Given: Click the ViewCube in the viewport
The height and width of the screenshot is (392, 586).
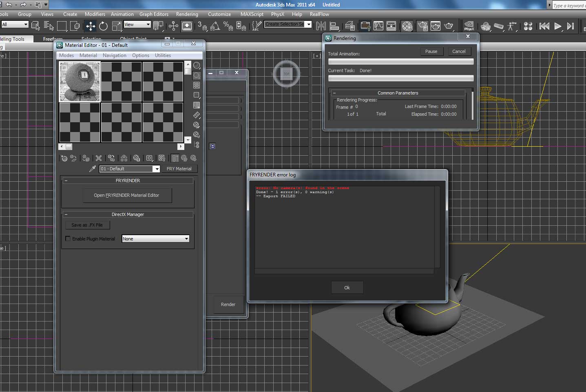Looking at the screenshot, I should [286, 74].
